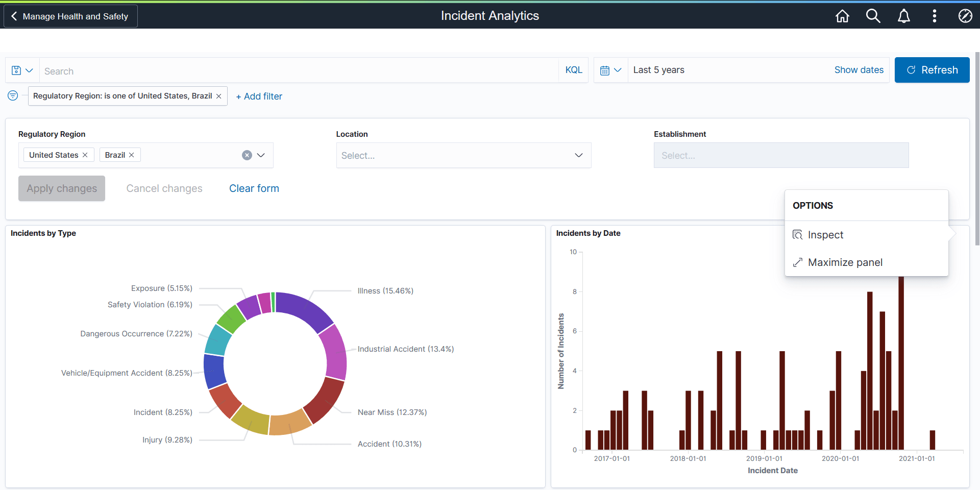Screen dimensions: 980x490
Task: Click the compass icon at top right
Action: [965, 16]
